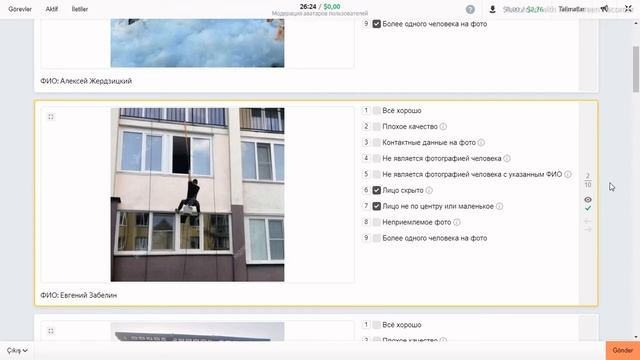Open the building climber photo thumbnail

pyautogui.click(x=197, y=195)
